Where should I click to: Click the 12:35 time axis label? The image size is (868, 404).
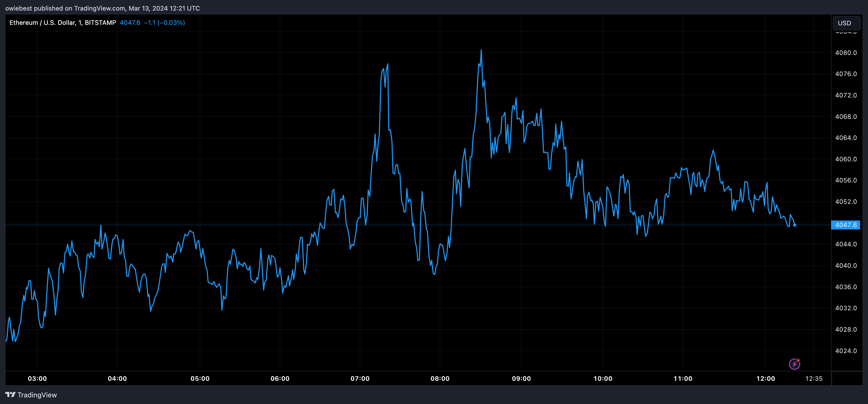(x=814, y=378)
